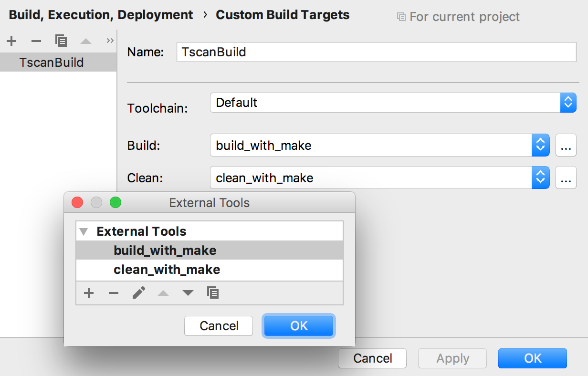Screen dimensions: 588x376
Task: Click the ellipsis button next to Build
Action: coord(566,146)
